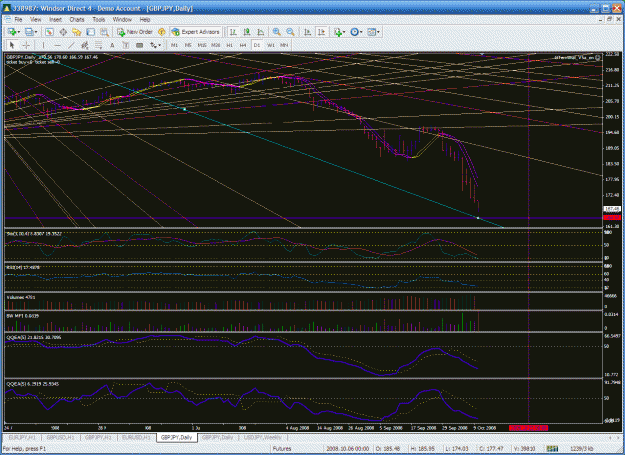Screen dimensions: 625x455
Task: Switch to the EURJPY,H1 chart tab
Action: tap(22, 437)
